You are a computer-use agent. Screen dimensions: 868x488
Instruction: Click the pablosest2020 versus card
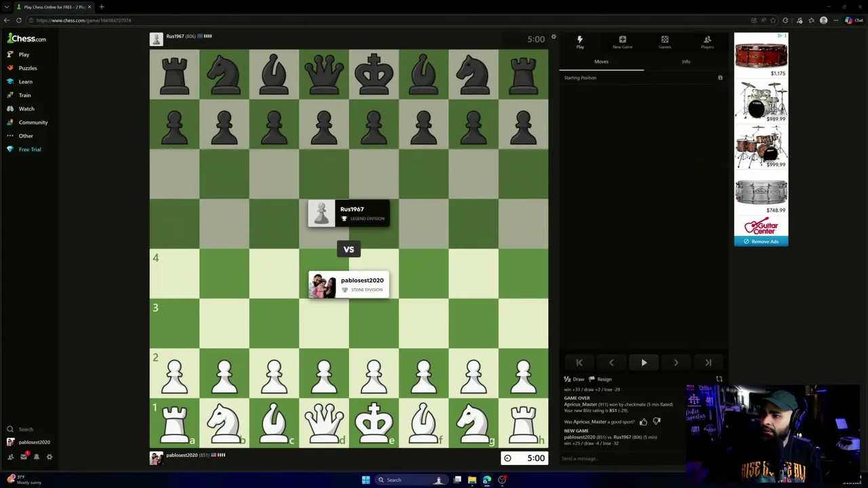pos(349,285)
